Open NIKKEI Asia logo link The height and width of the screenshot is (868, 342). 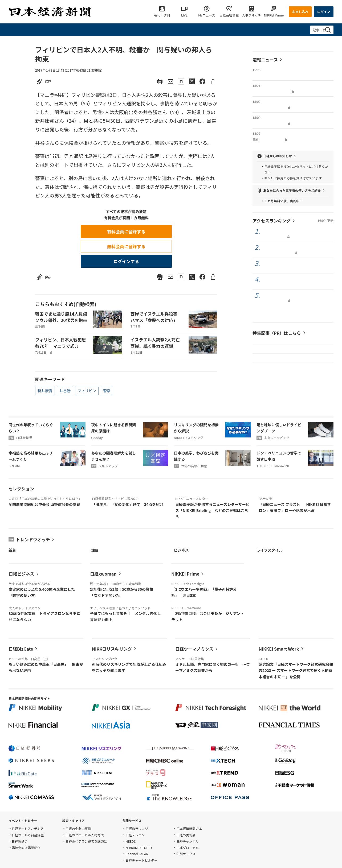(111, 725)
